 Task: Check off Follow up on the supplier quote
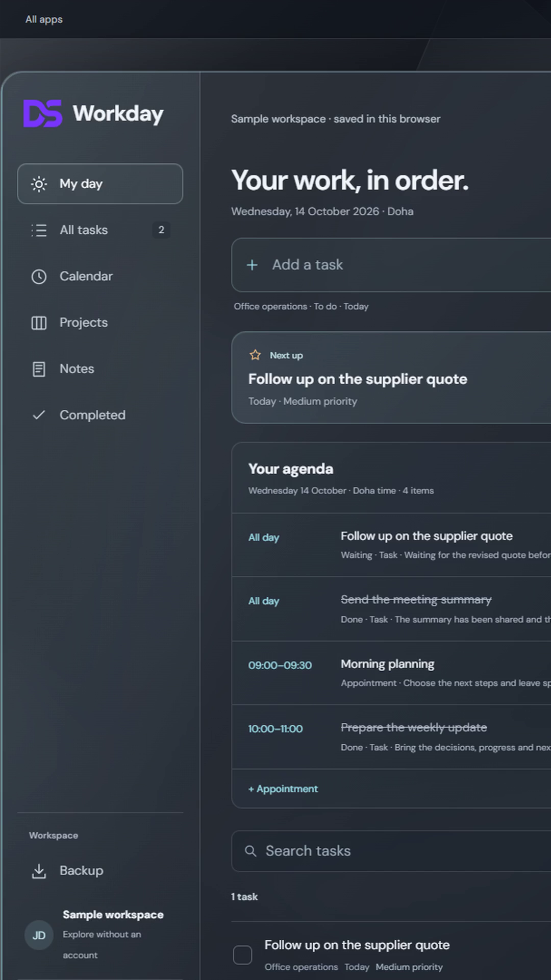(242, 955)
